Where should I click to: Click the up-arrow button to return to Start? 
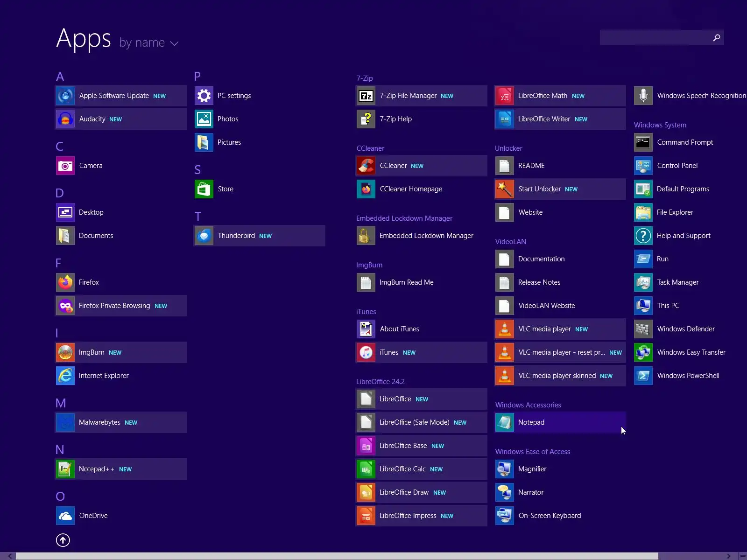click(63, 540)
